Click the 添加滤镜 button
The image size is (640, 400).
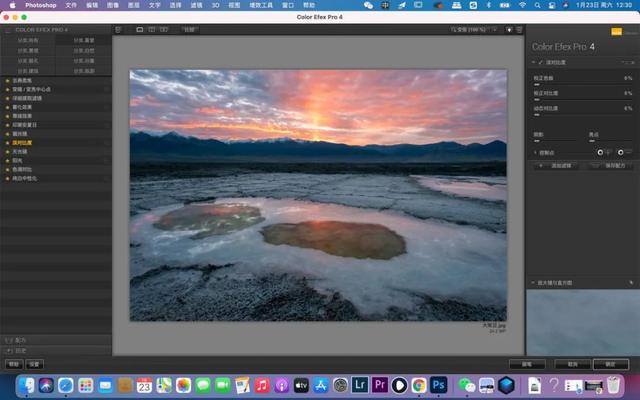[x=558, y=165]
